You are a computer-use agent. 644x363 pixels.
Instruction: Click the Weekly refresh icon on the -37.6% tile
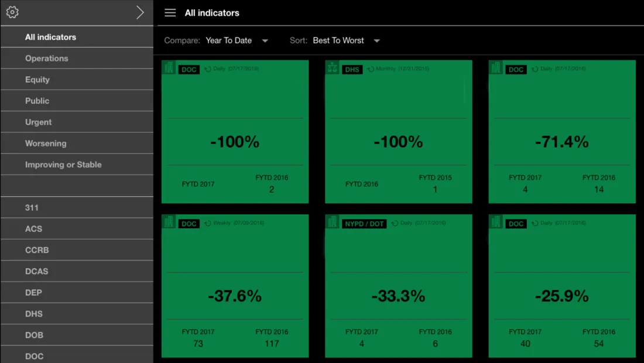tap(208, 224)
